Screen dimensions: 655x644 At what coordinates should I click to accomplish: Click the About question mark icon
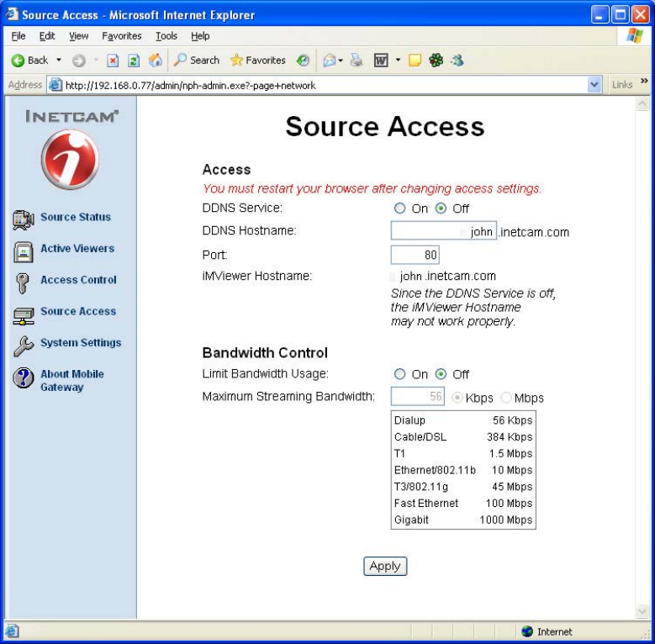pyautogui.click(x=23, y=377)
